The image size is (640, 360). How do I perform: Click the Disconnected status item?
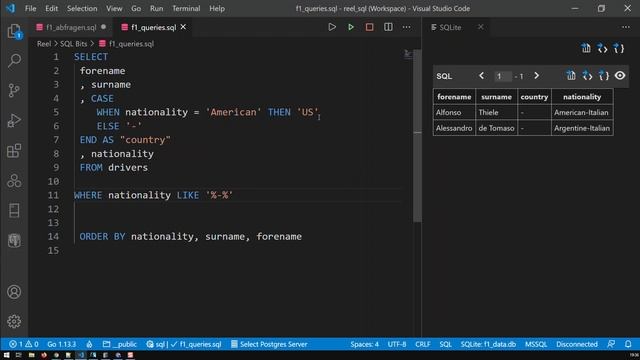pos(577,344)
